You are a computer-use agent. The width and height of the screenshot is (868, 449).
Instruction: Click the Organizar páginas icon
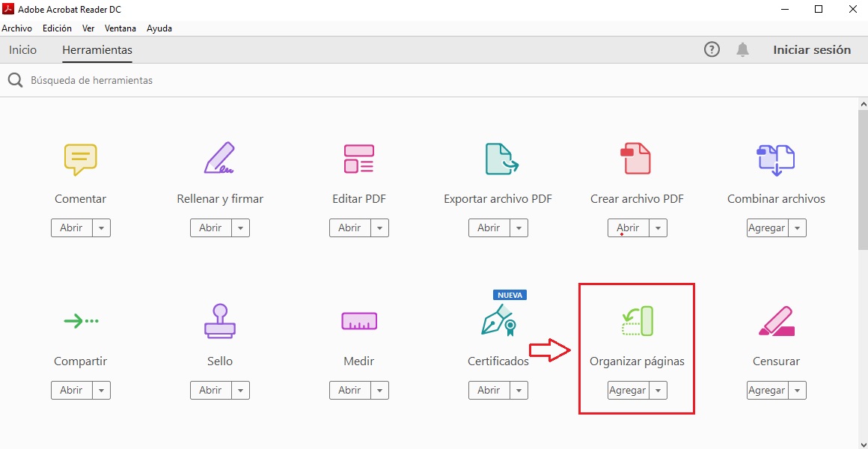[x=637, y=321]
